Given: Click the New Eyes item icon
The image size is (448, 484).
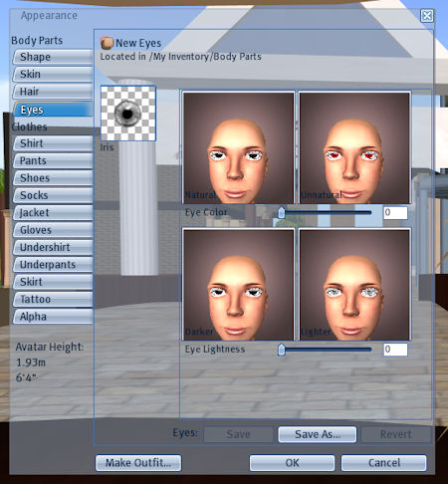Looking at the screenshot, I should click(107, 43).
